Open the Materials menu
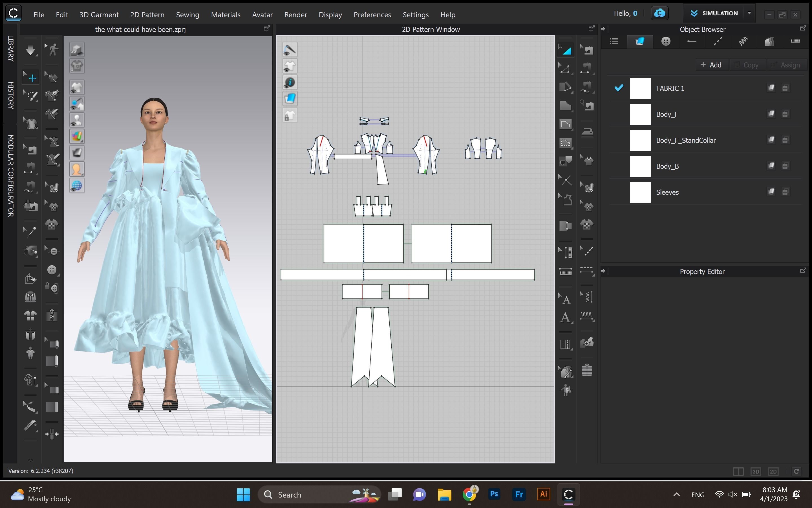Image resolution: width=812 pixels, height=508 pixels. [226, 14]
